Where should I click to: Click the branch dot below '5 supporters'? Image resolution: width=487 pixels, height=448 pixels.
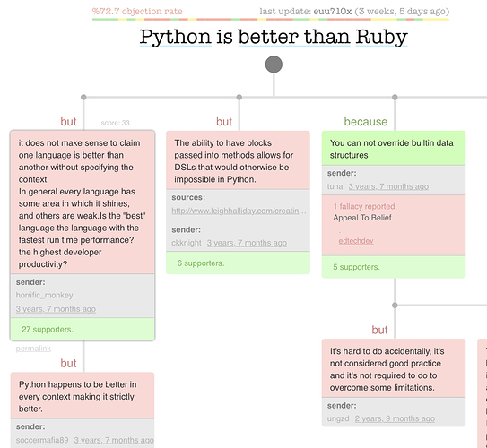click(x=395, y=306)
